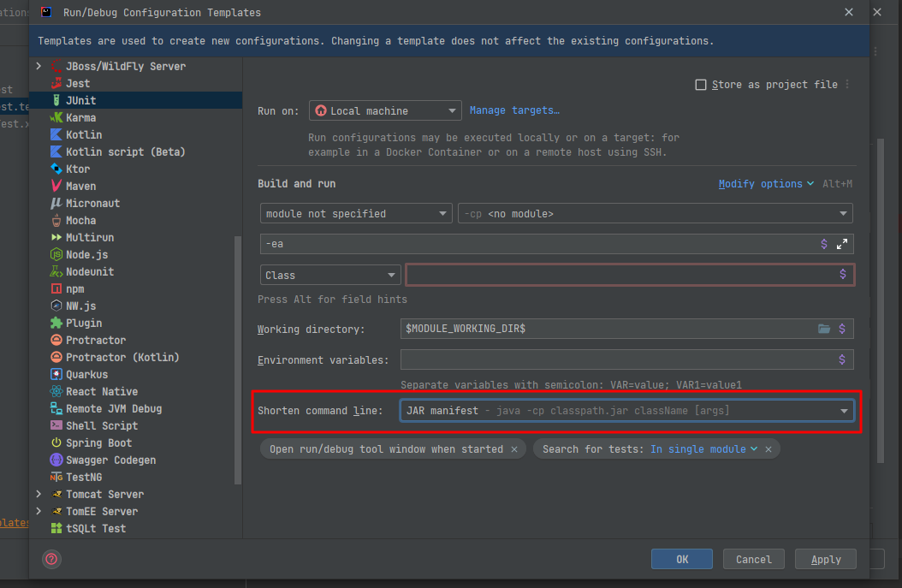The width and height of the screenshot is (902, 588).
Task: Click the Plugin puzzle-piece icon
Action: tap(56, 323)
